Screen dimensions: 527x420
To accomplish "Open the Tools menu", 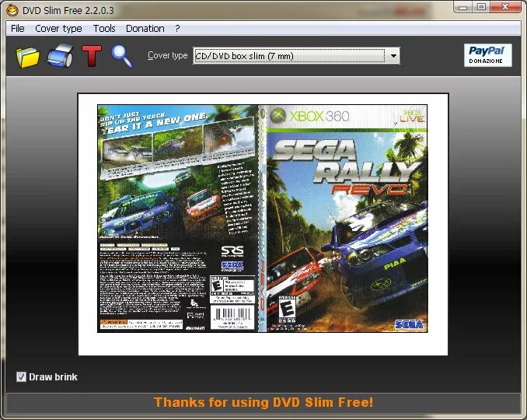I will [104, 29].
